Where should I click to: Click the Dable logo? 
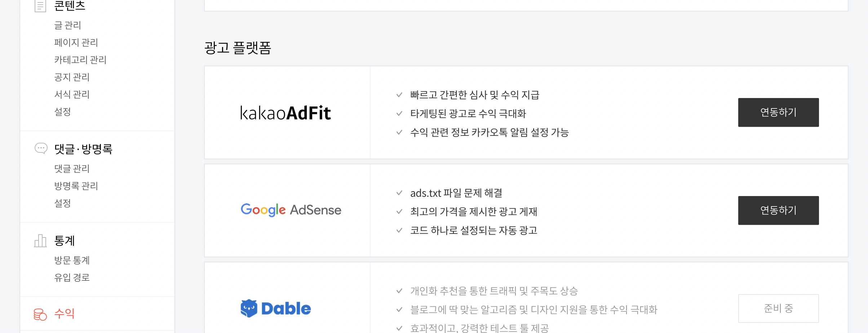click(276, 308)
